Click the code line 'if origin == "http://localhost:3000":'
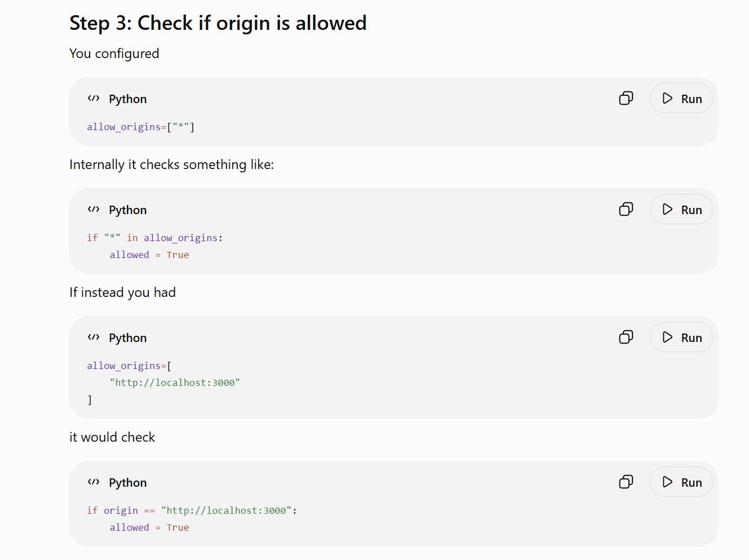Screen dimensions: 749x560 coord(192,511)
